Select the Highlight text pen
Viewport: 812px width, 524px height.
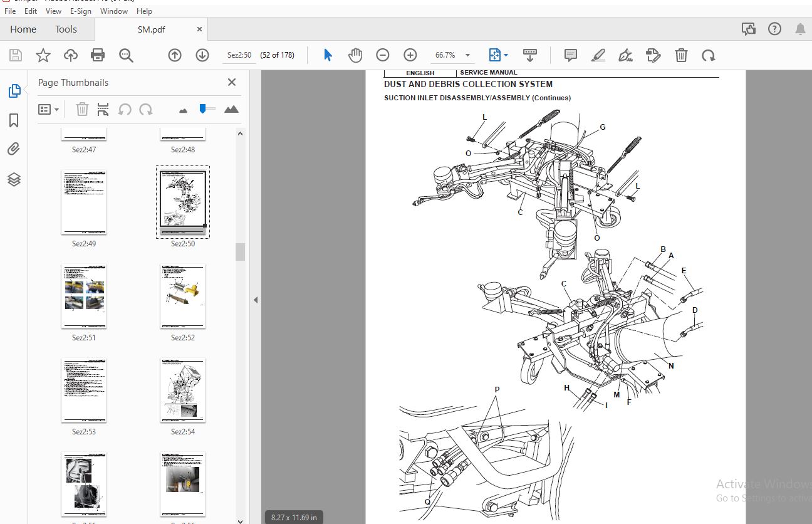(x=598, y=55)
